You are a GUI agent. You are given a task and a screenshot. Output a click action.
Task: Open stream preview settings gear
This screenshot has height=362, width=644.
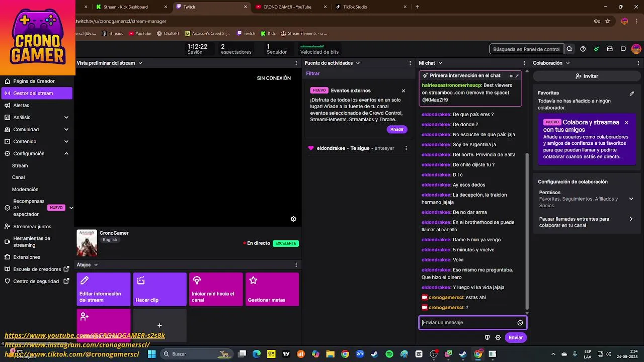[x=293, y=219]
